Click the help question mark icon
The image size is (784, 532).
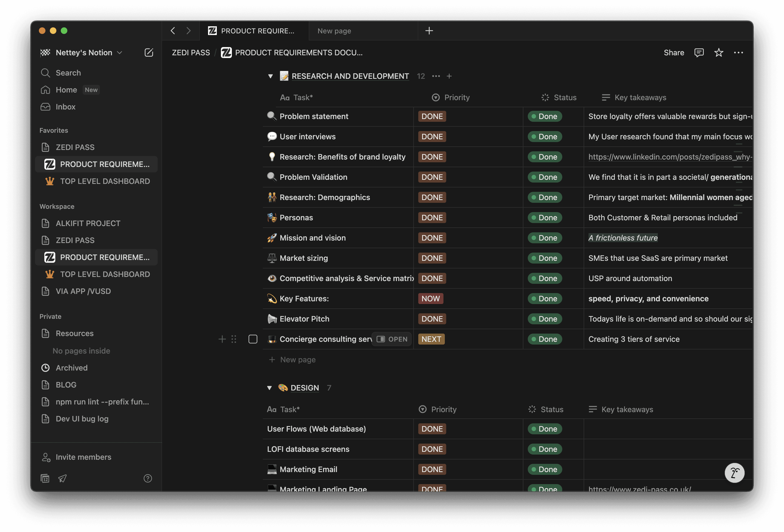point(148,478)
